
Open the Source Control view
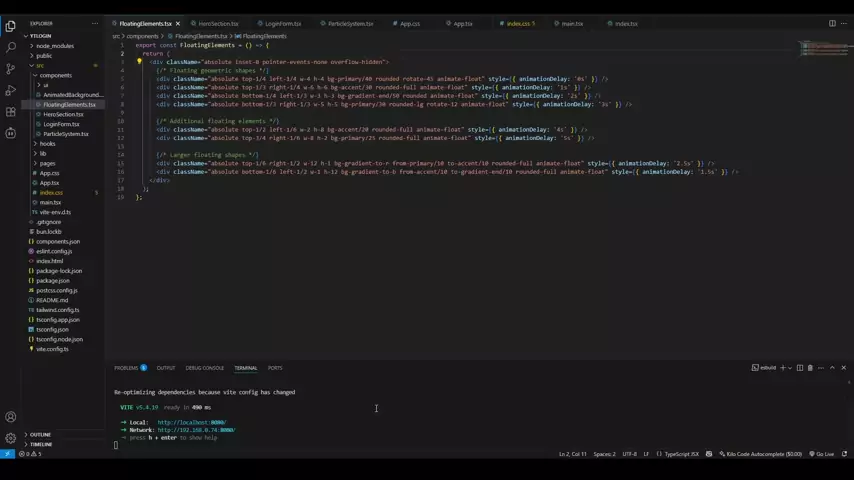[11, 69]
